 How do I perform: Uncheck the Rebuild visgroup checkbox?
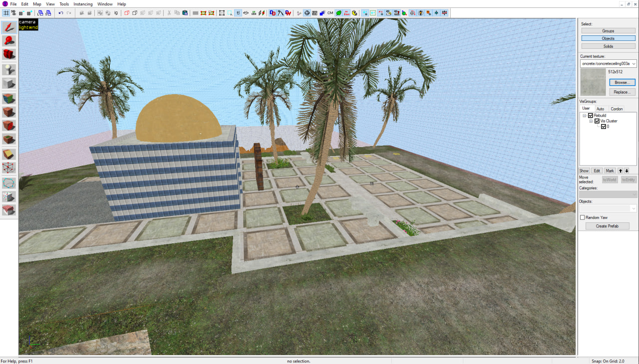click(591, 116)
